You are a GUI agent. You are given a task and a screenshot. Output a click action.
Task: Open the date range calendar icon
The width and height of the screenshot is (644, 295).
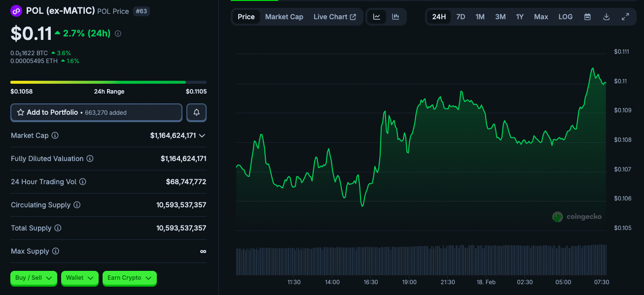[x=587, y=16]
